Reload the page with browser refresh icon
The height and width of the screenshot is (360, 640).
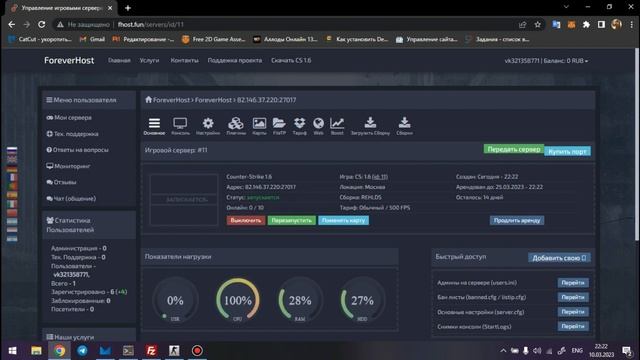42,24
